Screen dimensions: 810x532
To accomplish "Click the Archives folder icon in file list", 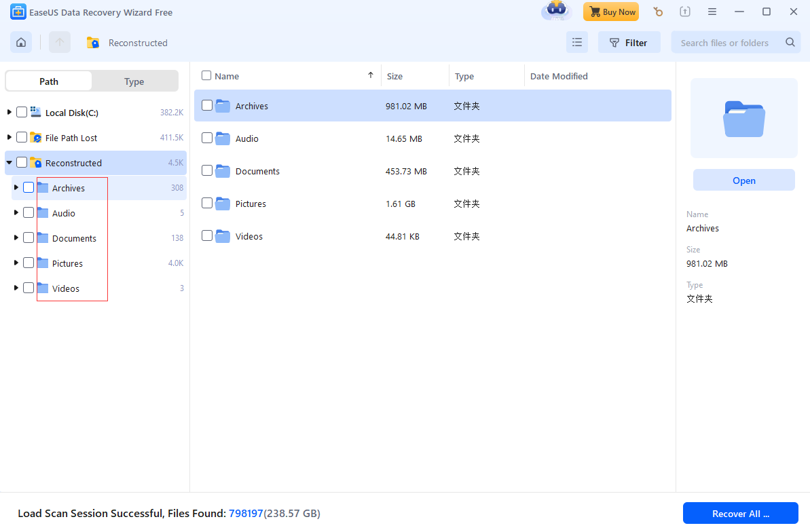I will click(x=223, y=106).
